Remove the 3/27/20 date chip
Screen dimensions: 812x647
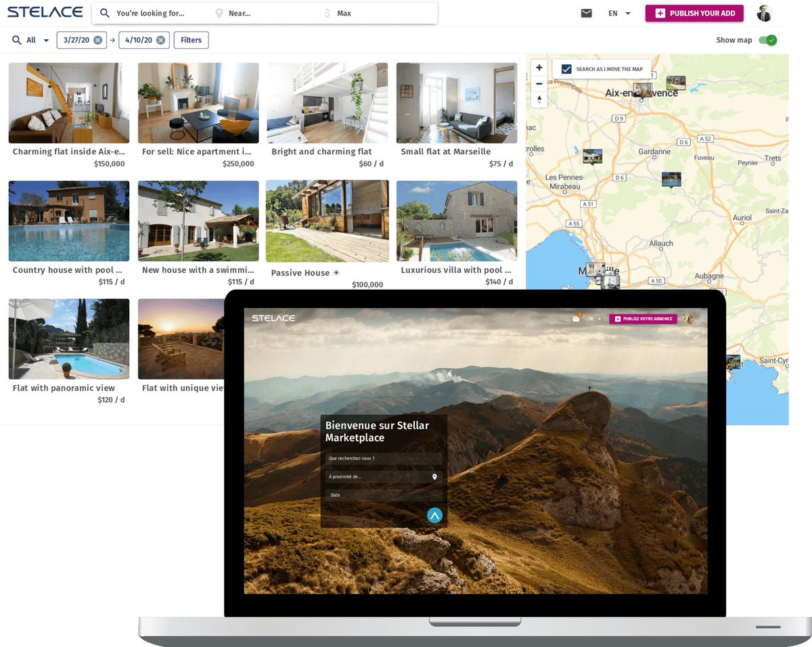pos(97,40)
